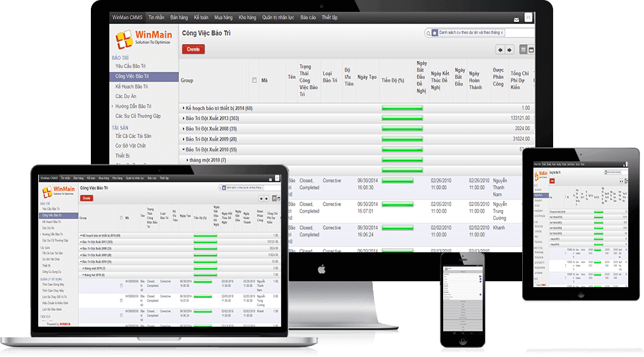
Task: Switch to list view icon on the monitor
Action: click(x=523, y=49)
